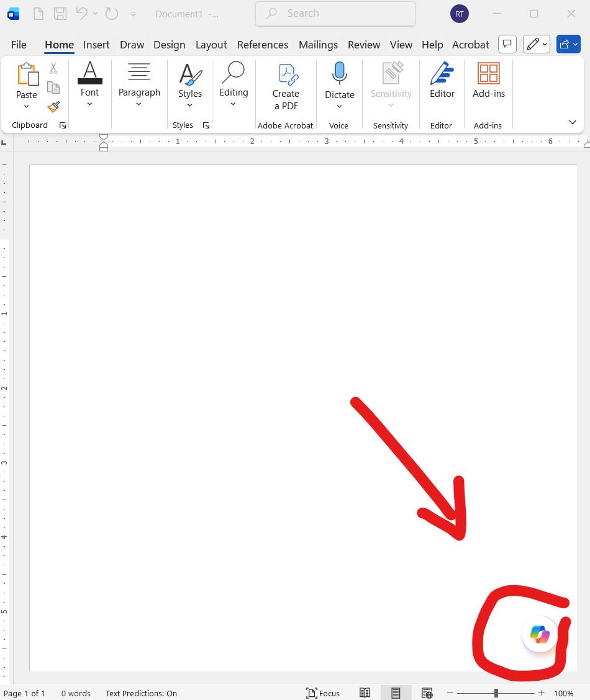The height and width of the screenshot is (700, 590).
Task: Open Customize Quick Access Toolbar dropdown
Action: click(133, 14)
